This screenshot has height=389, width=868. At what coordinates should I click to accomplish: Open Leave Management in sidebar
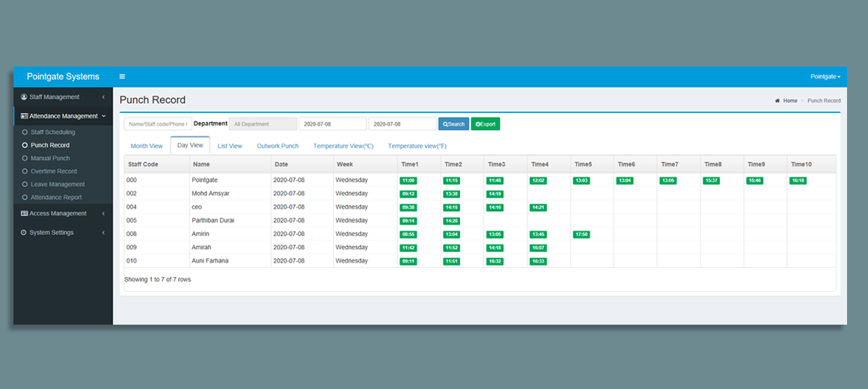tap(58, 184)
